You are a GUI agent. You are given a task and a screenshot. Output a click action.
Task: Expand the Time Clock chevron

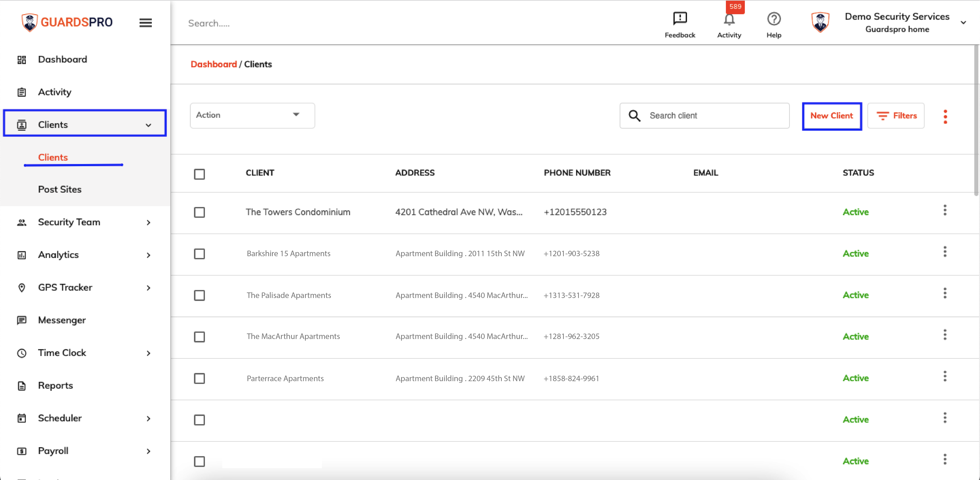click(148, 353)
